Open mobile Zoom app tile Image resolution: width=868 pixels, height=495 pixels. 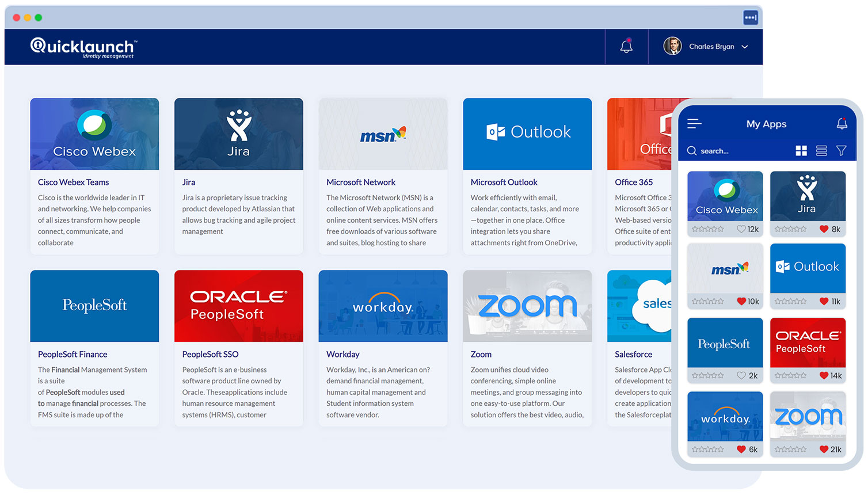[808, 417]
